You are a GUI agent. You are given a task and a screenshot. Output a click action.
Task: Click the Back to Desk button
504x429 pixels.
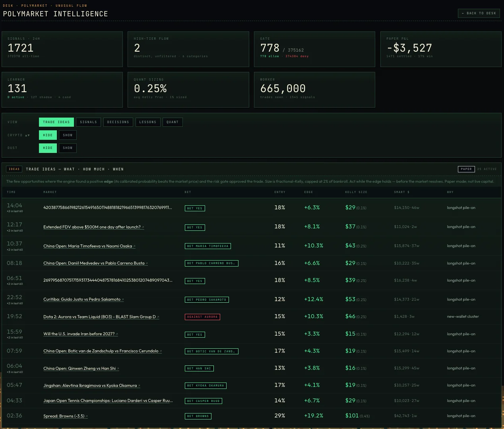tap(479, 13)
